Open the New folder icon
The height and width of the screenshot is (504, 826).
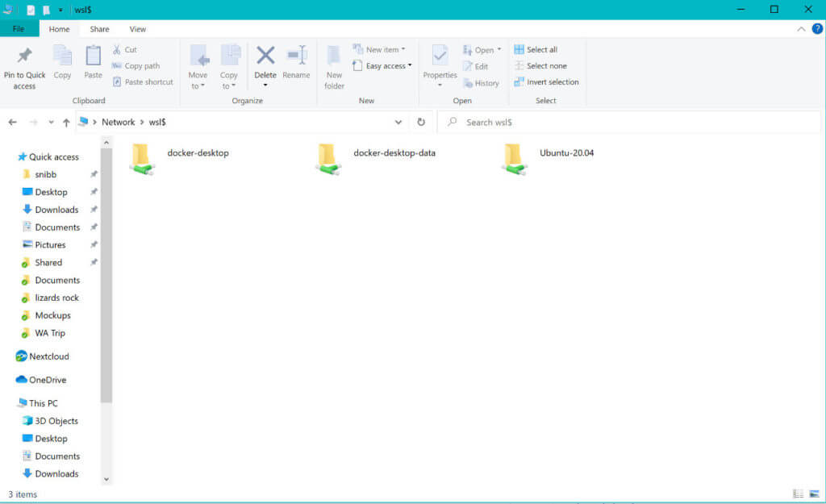pyautogui.click(x=334, y=65)
